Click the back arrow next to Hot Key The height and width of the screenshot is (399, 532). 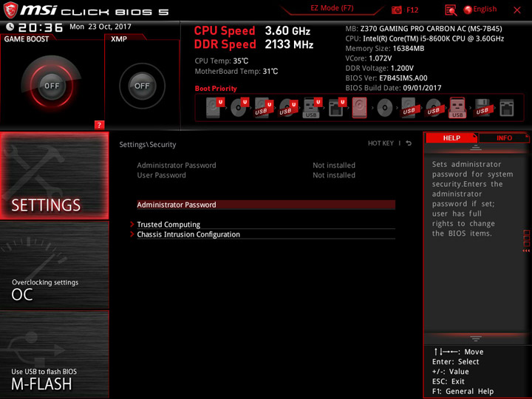click(x=409, y=143)
